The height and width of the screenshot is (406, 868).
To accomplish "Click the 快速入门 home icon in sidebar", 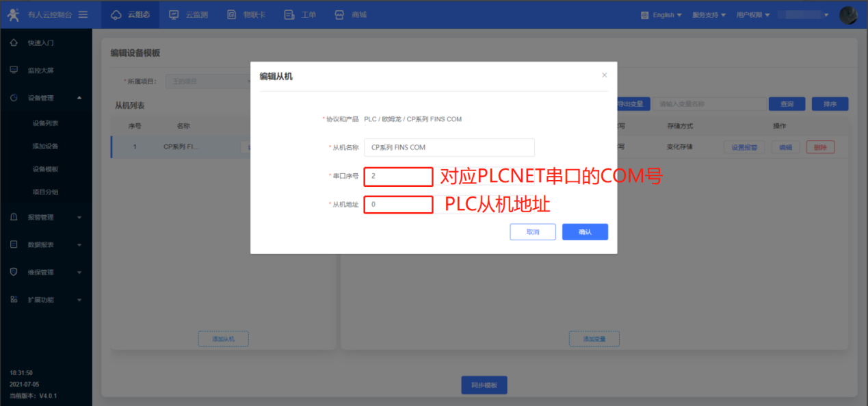I will pos(14,42).
